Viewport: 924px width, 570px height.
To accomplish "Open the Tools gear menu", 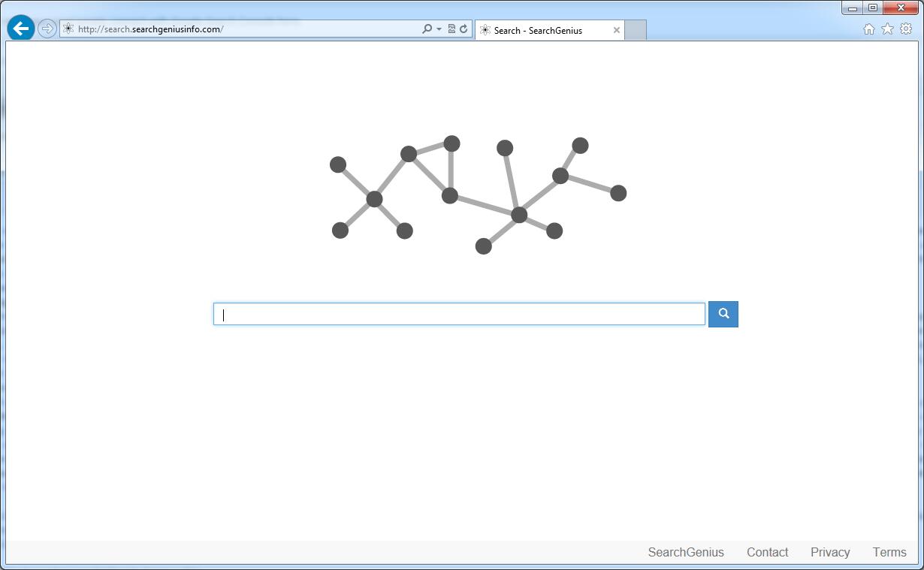I will (906, 29).
